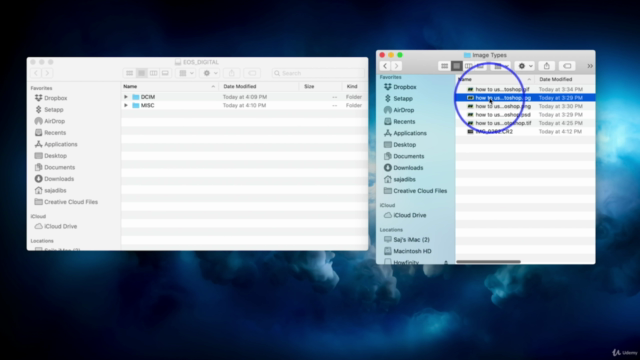Screen dimensions: 640x360
Task: Select the DCIM folder row
Action: [244, 97]
